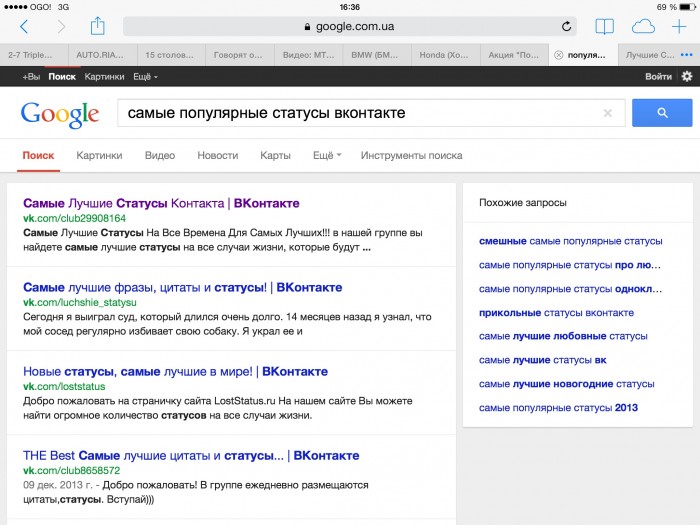This screenshot has width=700, height=525.
Task: Switch to the 15 столов... tab
Action: [169, 55]
